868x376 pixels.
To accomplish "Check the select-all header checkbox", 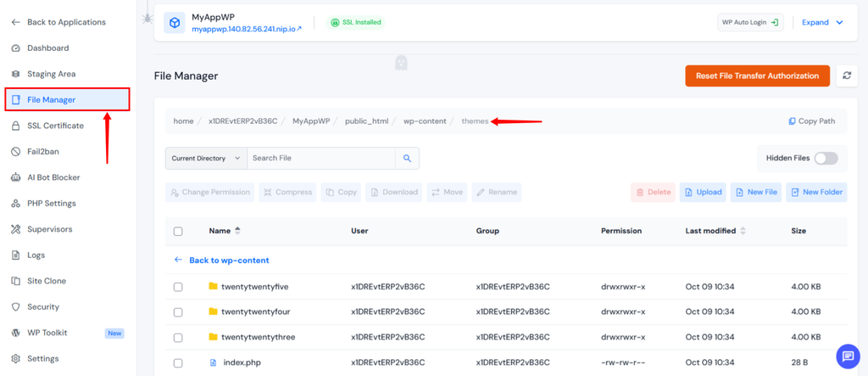I will tap(178, 231).
